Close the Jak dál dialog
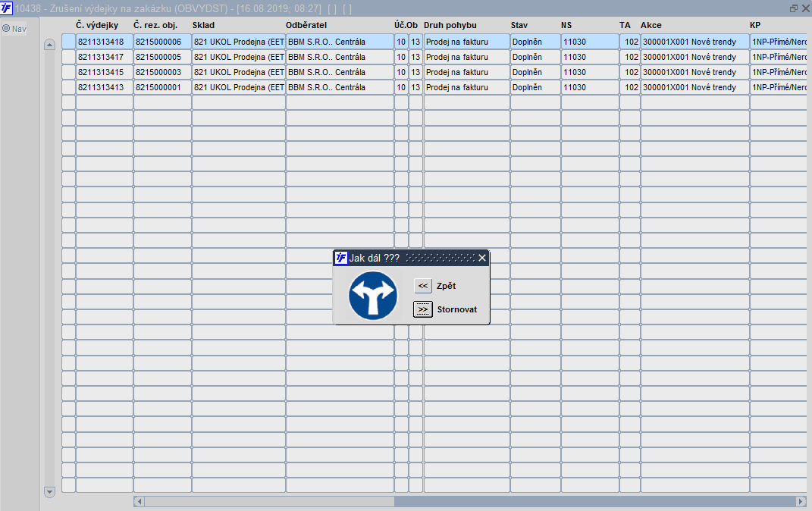Screen dimensions: 812x511 [482, 258]
